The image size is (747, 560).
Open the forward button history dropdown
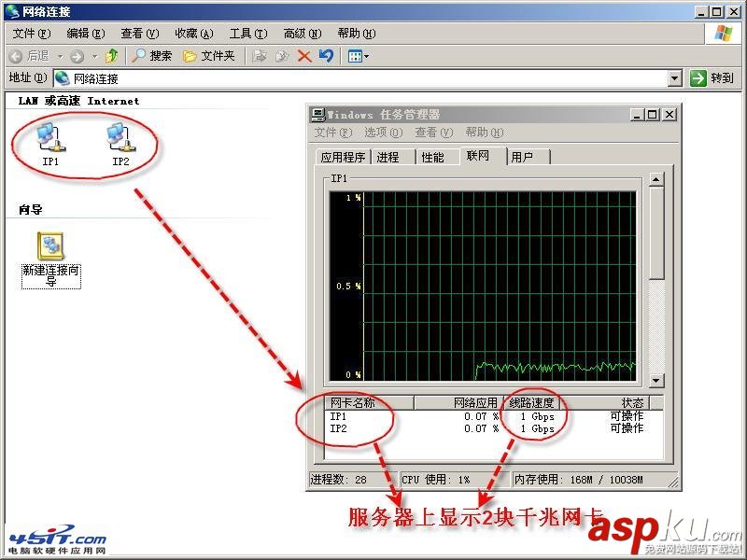(94, 57)
